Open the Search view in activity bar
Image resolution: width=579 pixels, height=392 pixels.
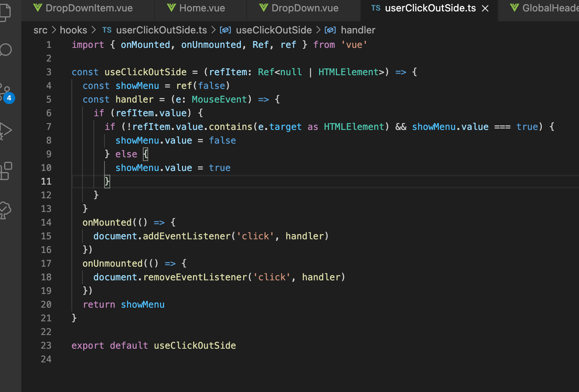(x=5, y=50)
